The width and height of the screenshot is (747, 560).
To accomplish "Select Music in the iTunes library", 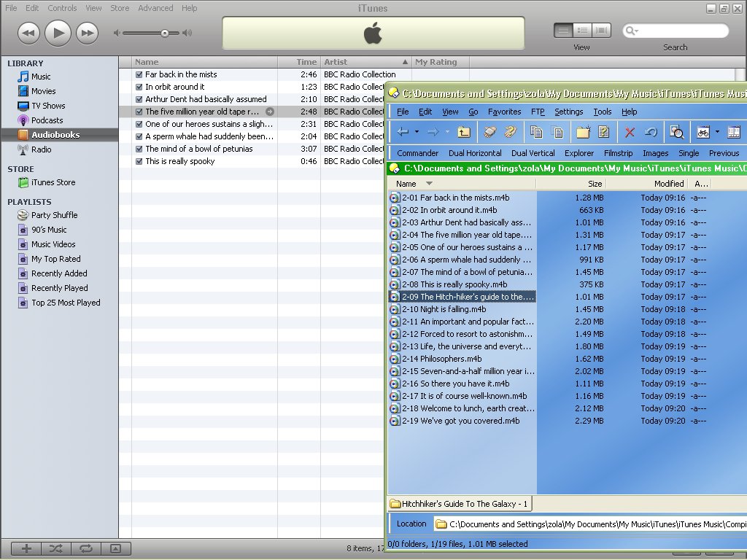I will click(x=41, y=77).
